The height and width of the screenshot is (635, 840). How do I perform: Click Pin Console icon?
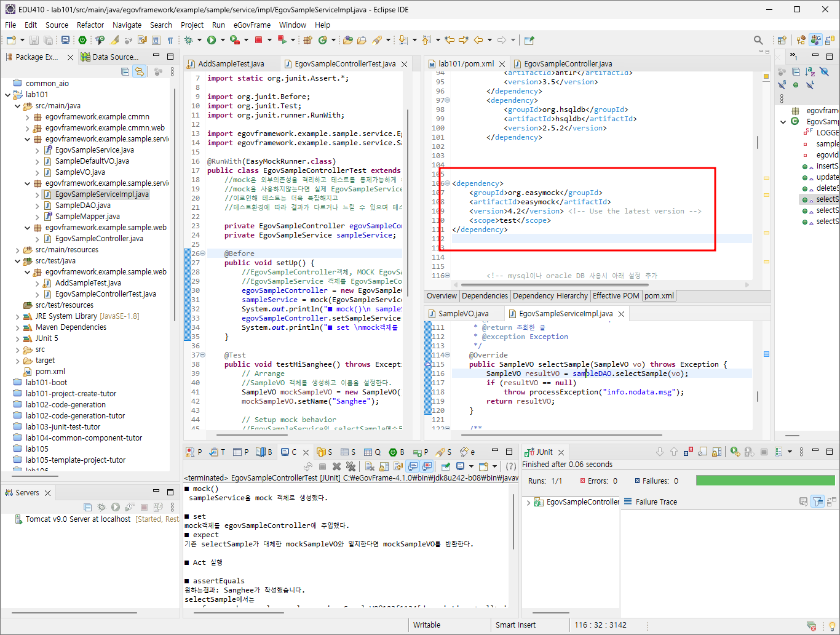pyautogui.click(x=446, y=466)
